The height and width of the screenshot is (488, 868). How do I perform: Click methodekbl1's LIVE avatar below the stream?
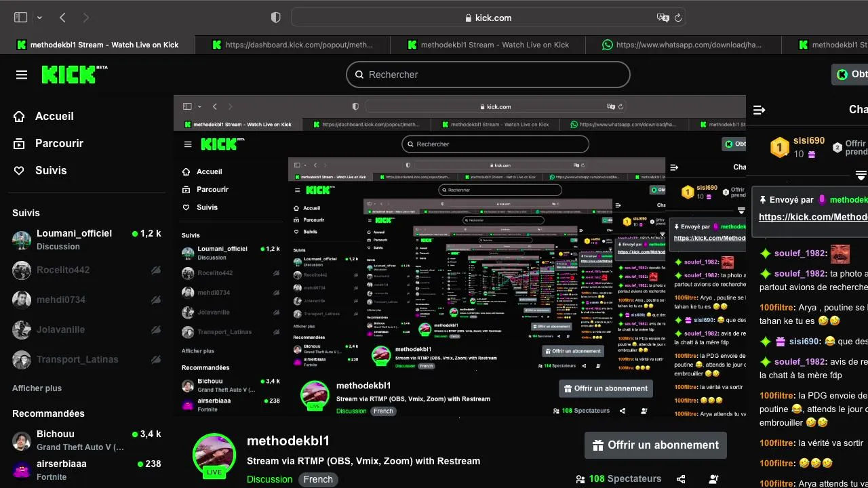[214, 455]
